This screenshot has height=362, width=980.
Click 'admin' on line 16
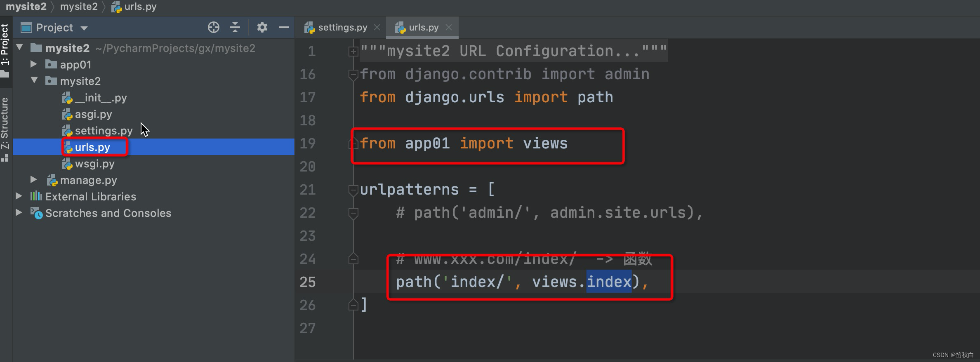627,74
